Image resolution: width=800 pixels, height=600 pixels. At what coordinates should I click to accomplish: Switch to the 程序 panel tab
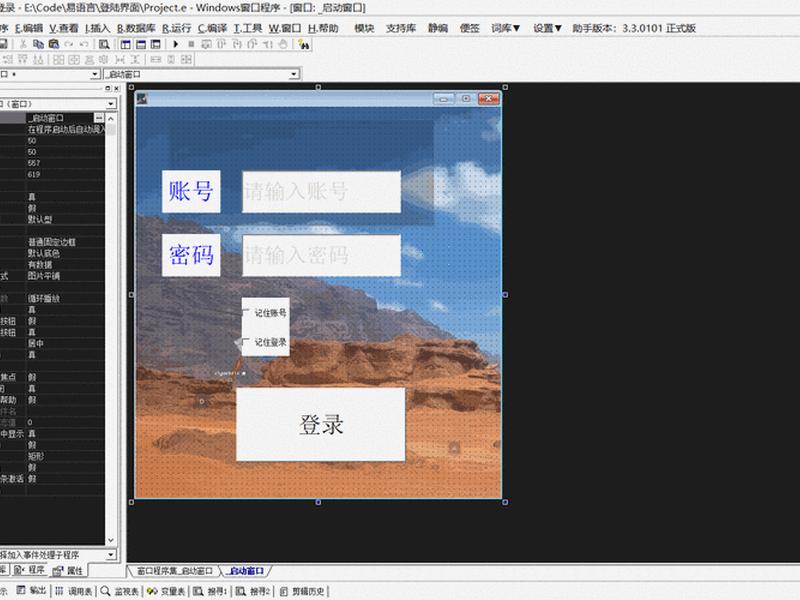tap(31, 570)
